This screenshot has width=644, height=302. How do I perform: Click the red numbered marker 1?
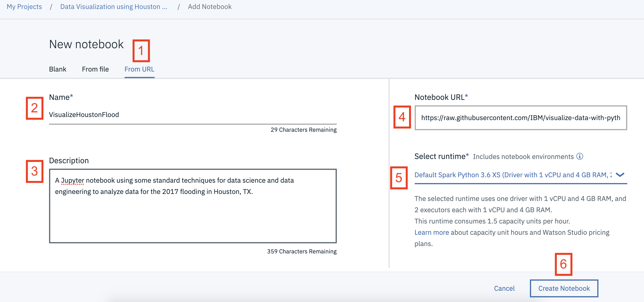[x=141, y=51]
